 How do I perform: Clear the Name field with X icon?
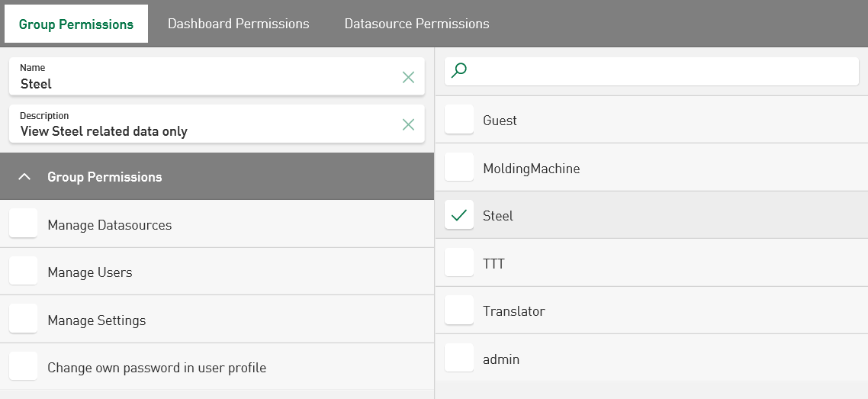click(408, 77)
